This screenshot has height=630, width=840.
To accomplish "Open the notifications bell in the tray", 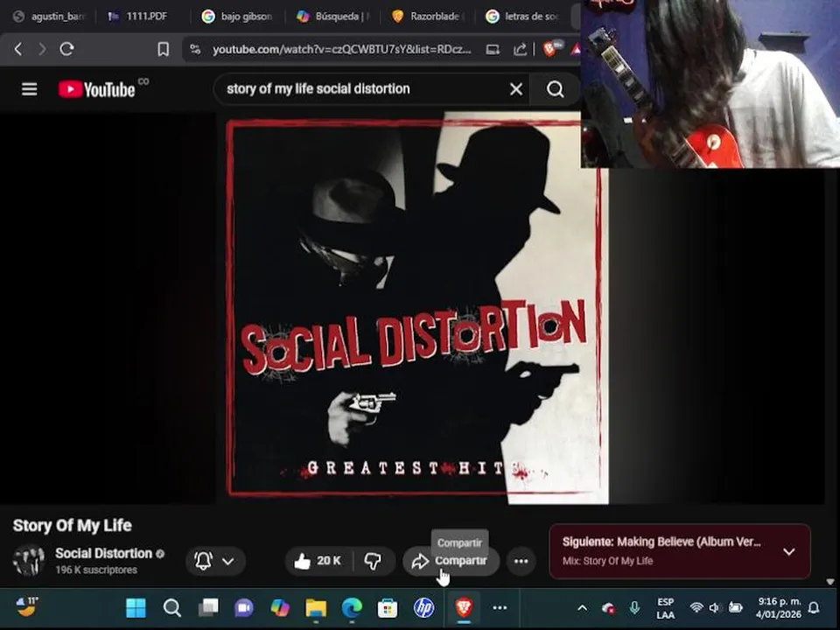I will (x=814, y=607).
